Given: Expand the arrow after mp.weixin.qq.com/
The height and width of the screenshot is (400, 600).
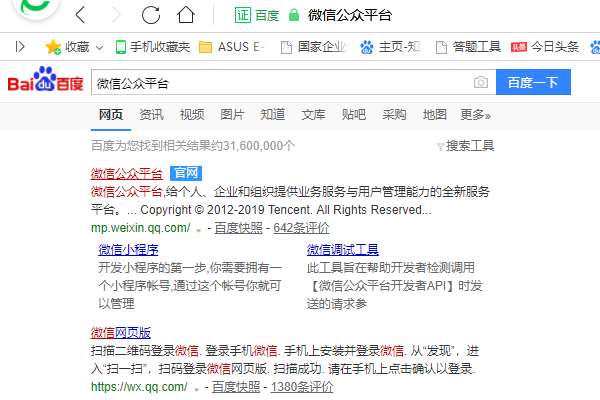Looking at the screenshot, I should [x=198, y=230].
